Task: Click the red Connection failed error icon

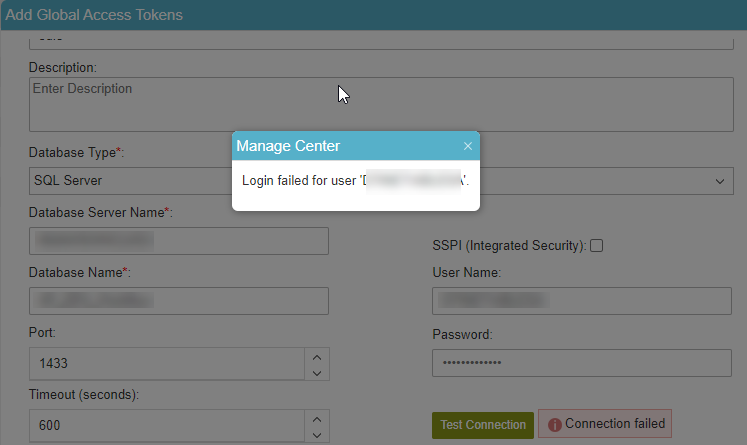Action: point(554,424)
